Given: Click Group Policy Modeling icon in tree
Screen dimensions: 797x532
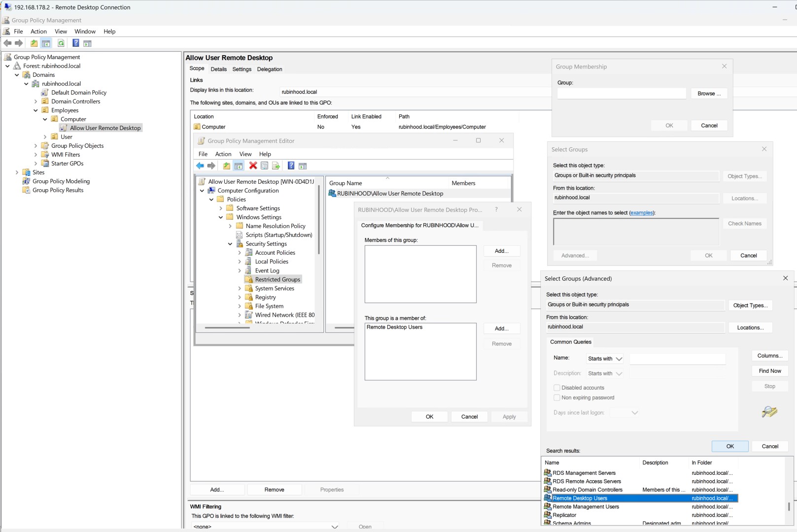Looking at the screenshot, I should click(x=27, y=181).
